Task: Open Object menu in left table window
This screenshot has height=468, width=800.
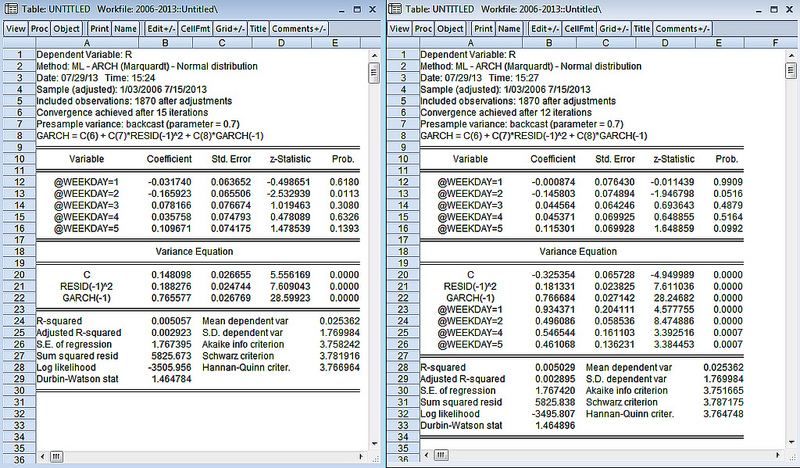Action: 66,29
